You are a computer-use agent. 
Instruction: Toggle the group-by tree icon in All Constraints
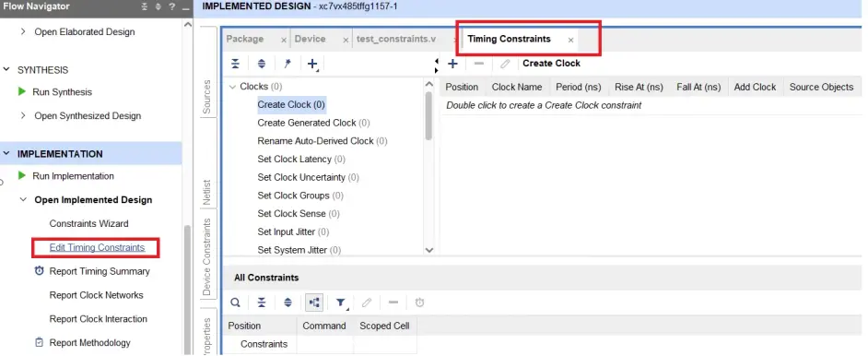click(x=314, y=303)
